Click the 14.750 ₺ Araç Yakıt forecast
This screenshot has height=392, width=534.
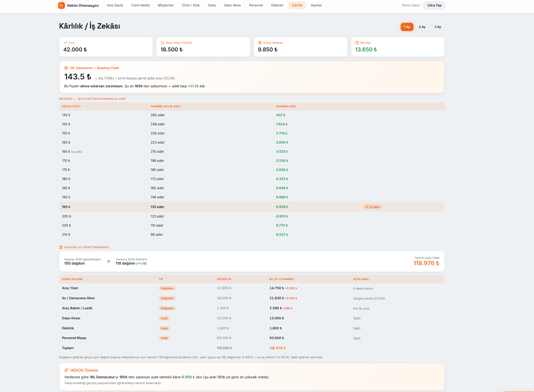coord(277,288)
